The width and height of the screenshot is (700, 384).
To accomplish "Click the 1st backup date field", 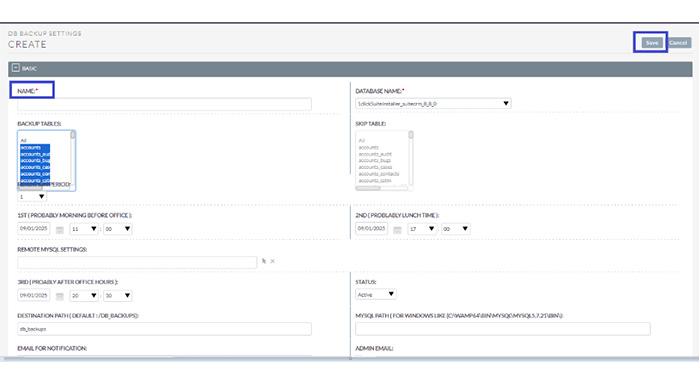I will pyautogui.click(x=33, y=228).
